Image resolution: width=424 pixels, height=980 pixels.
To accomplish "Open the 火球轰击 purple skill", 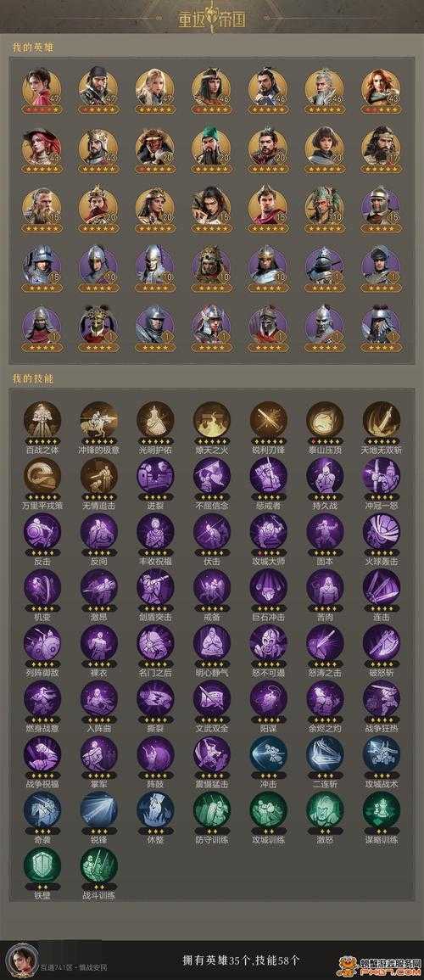I will pyautogui.click(x=382, y=531).
